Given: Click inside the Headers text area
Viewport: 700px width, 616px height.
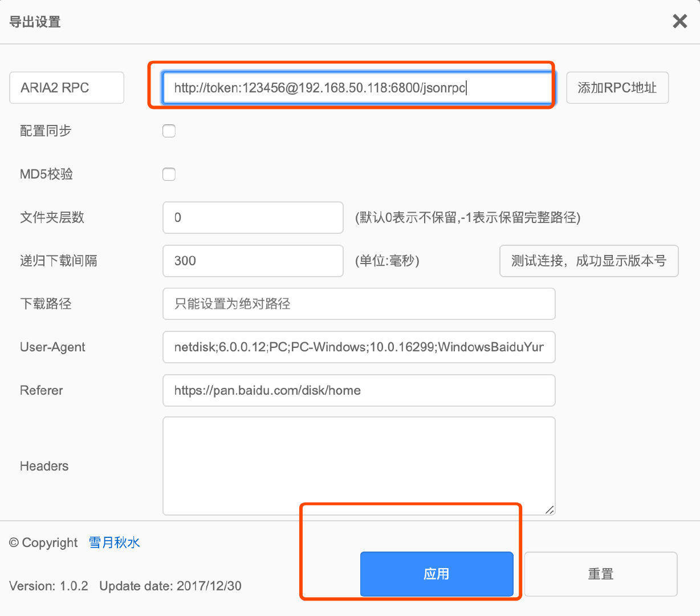Looking at the screenshot, I should 359,465.
